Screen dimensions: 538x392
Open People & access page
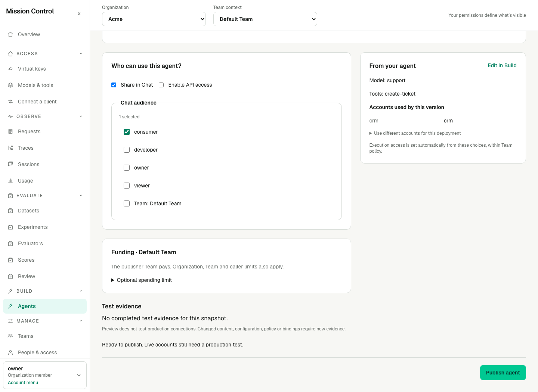[x=45, y=352]
